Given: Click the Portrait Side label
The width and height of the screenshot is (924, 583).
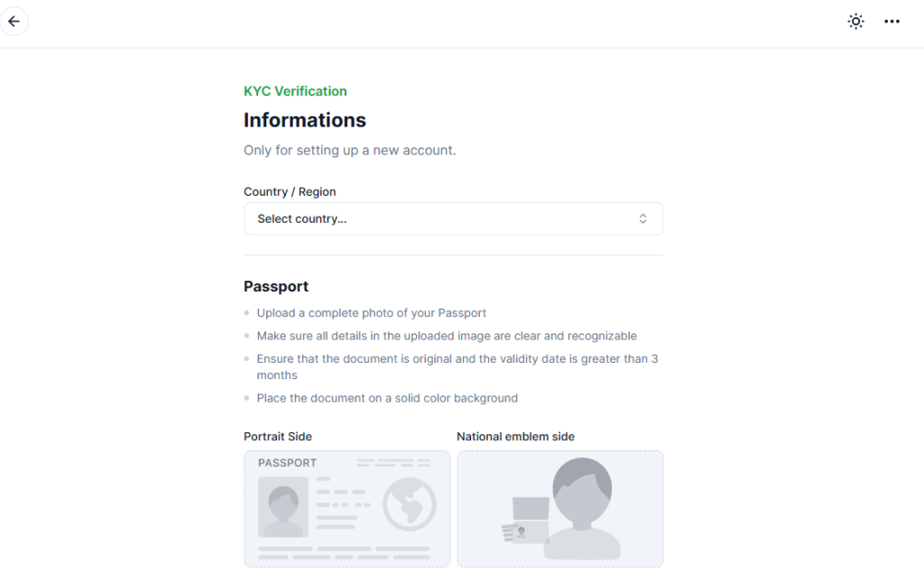Looking at the screenshot, I should pyautogui.click(x=278, y=437).
